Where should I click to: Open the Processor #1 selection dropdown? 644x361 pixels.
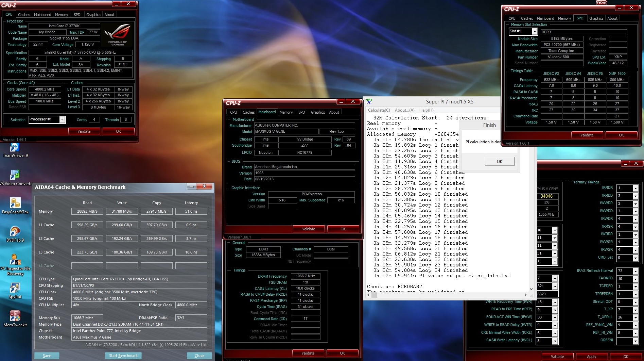click(x=62, y=119)
